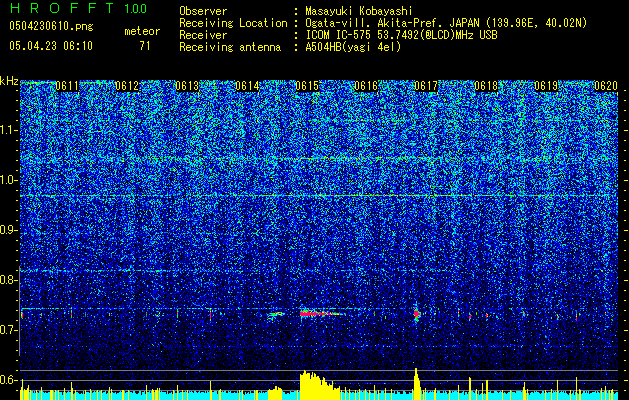Click the meteor echo burst at 0617
This screenshot has width=629, height=400.
[x=416, y=313]
